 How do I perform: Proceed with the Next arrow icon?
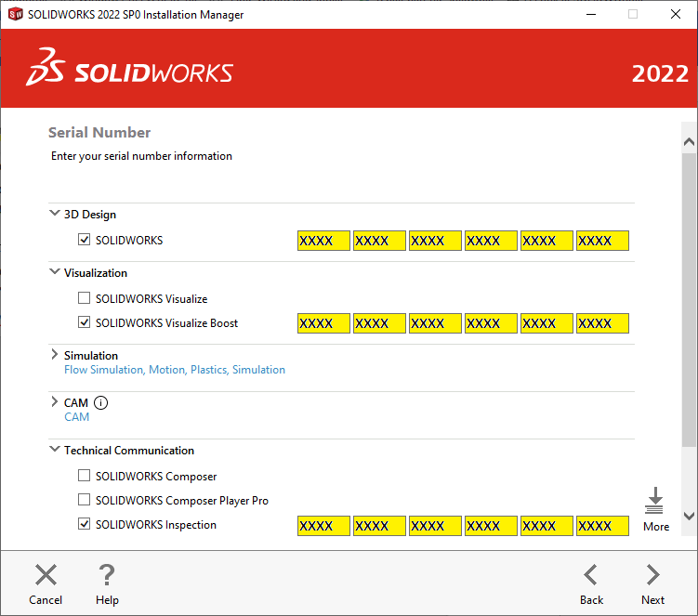[x=652, y=575]
